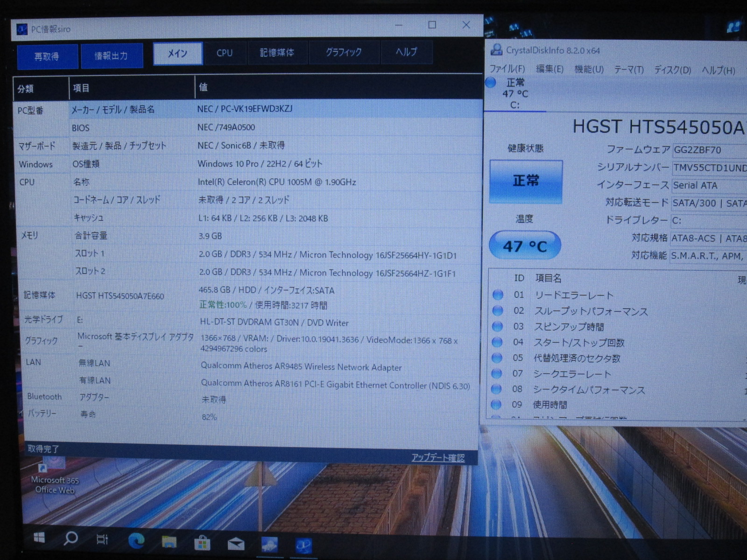Select the Qualcomm Atheros AR9485 wireless adapter value

[301, 366]
